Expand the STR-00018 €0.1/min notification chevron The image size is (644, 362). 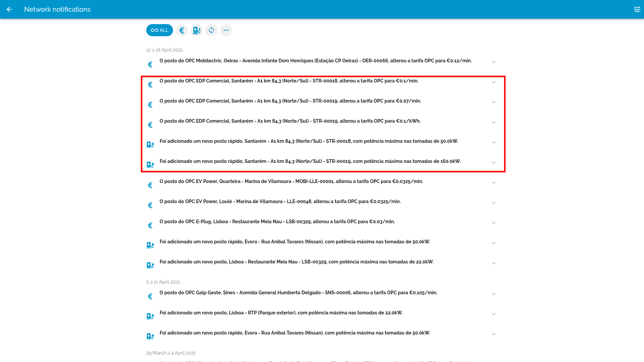click(493, 82)
